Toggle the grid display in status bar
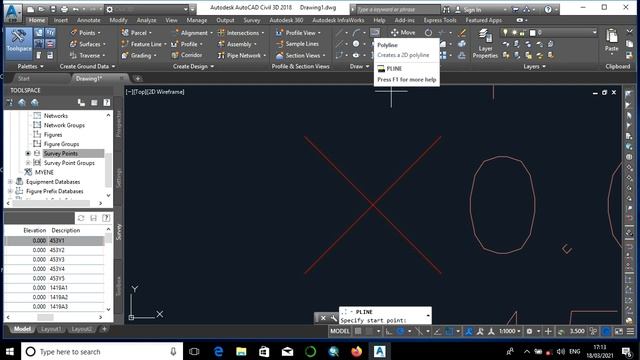 pyautogui.click(x=358, y=331)
